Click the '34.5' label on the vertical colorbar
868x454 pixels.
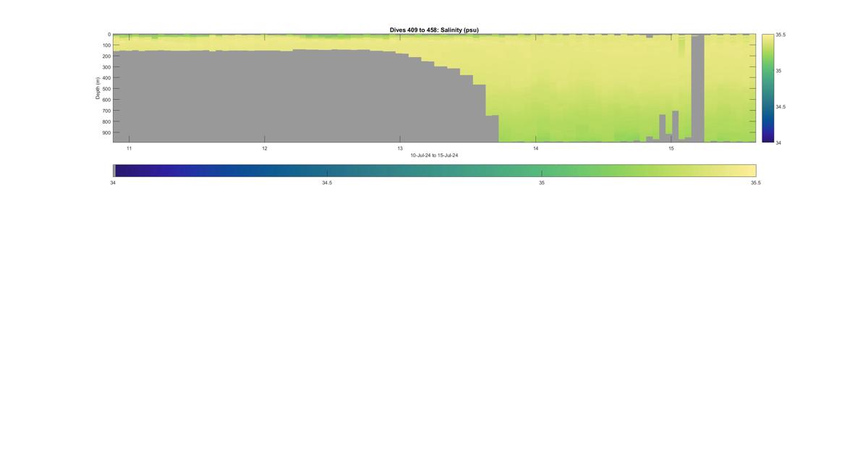(780, 106)
